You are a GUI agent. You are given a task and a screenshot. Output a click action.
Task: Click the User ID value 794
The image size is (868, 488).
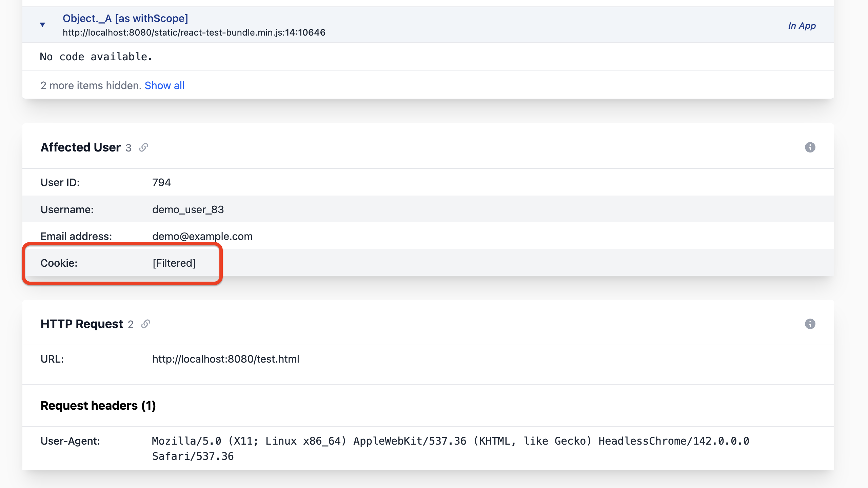coord(162,182)
